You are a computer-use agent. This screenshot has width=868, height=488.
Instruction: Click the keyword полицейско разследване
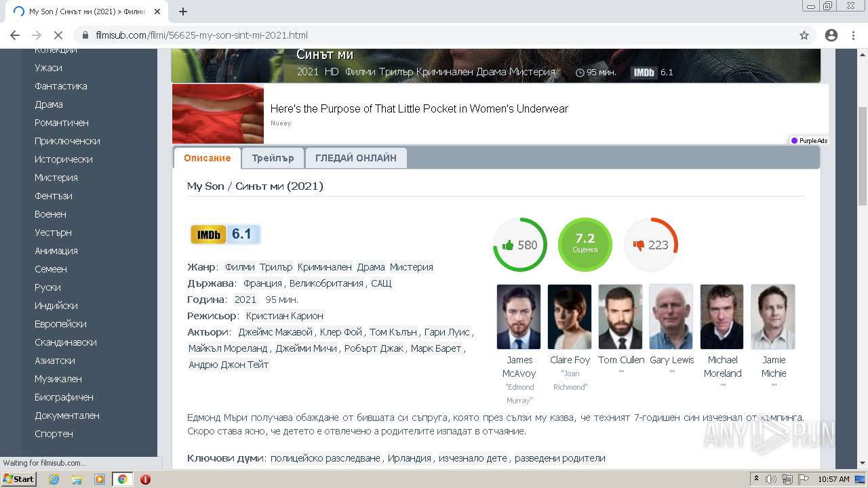coord(325,458)
